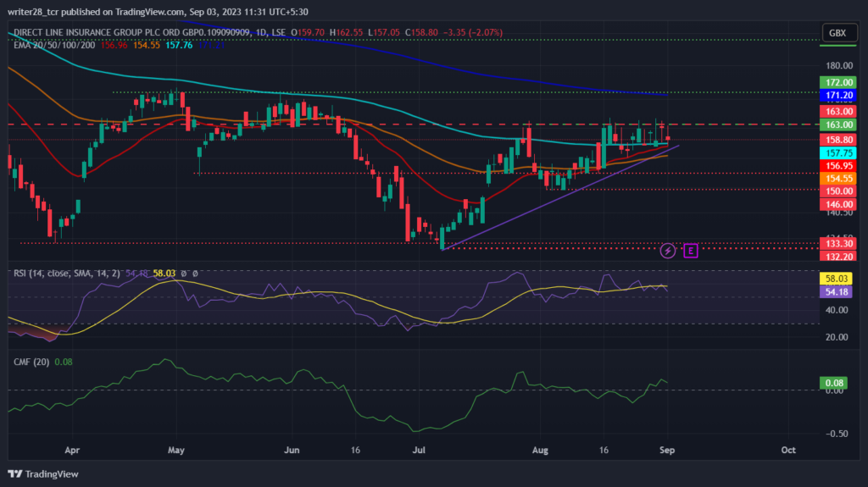Click the 157.75 cyan EMA label

pos(838,153)
